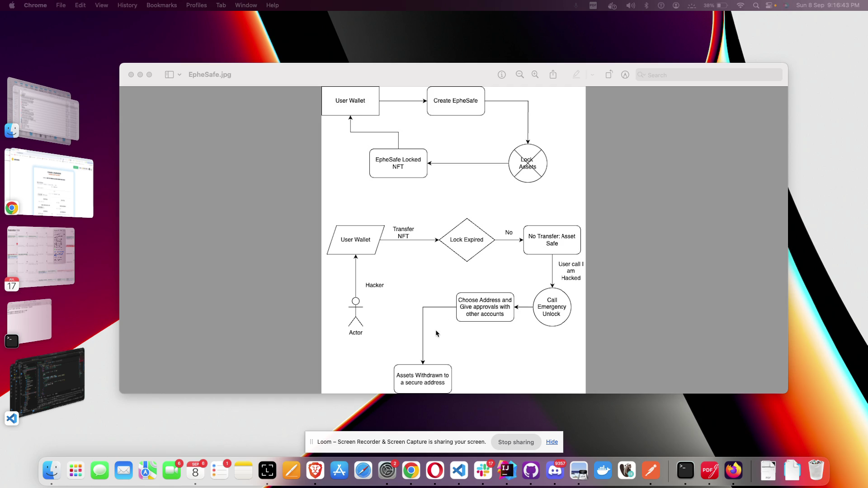Toggle the Preview sidebar view button
Screen dimensions: 868x488
(169, 75)
